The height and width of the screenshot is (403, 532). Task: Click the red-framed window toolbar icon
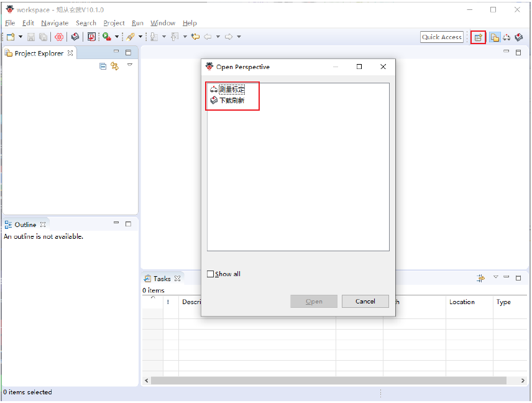point(91,37)
